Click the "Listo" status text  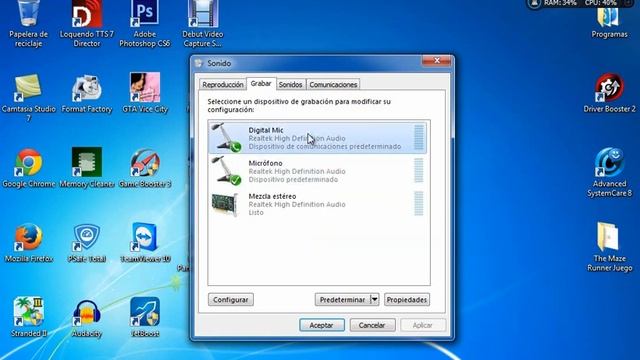pyautogui.click(x=256, y=213)
